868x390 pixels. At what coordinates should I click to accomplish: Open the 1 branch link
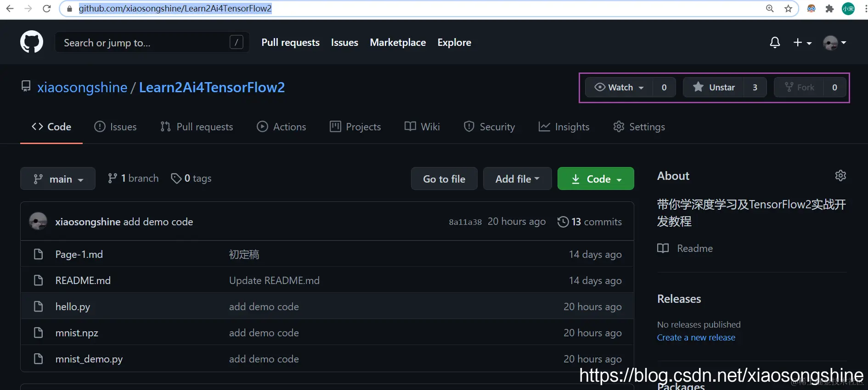click(133, 178)
